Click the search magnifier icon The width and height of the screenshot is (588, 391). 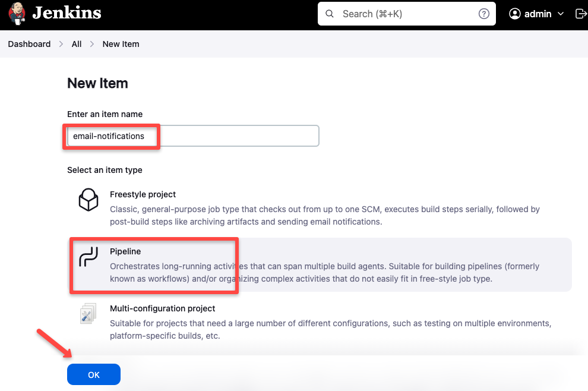pyautogui.click(x=330, y=14)
